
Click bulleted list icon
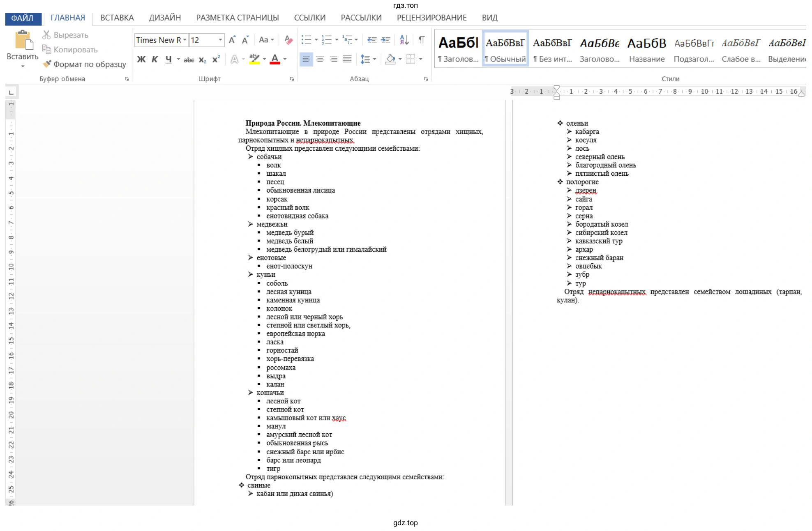pyautogui.click(x=306, y=40)
